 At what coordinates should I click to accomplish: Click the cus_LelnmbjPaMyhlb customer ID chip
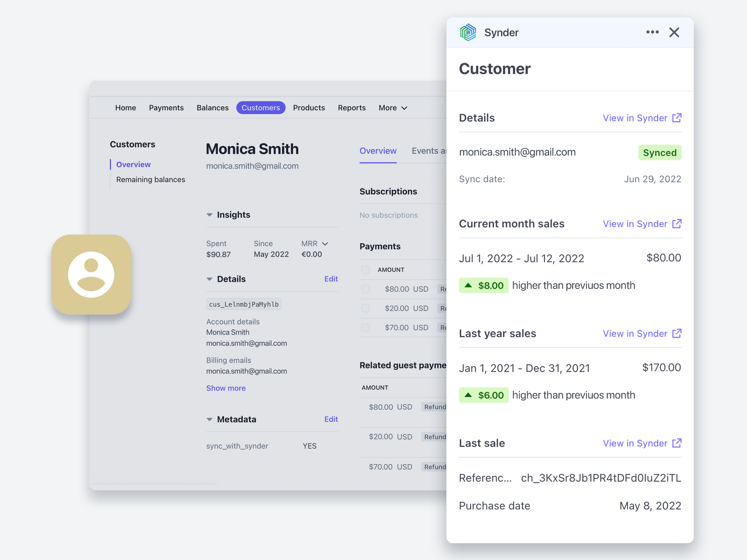coord(243,304)
